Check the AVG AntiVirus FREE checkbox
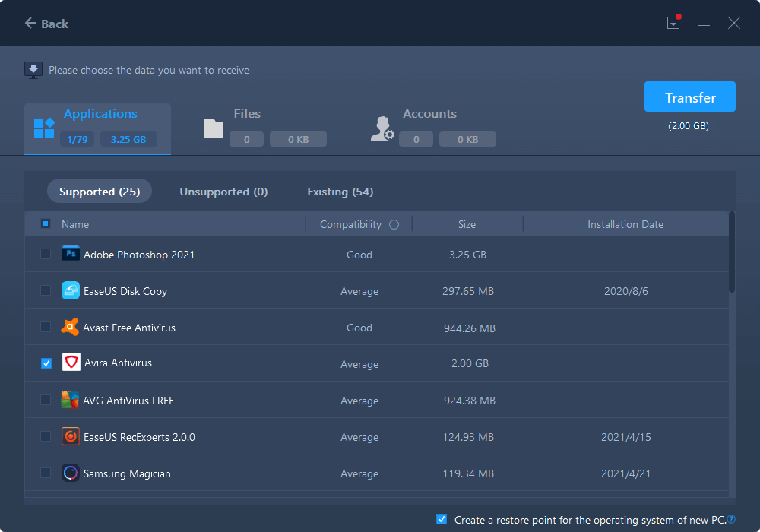The height and width of the screenshot is (532, 760). pos(46,400)
